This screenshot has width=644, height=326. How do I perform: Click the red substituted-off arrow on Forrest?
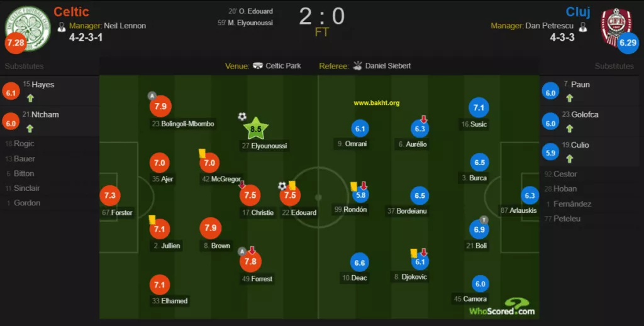pyautogui.click(x=252, y=250)
